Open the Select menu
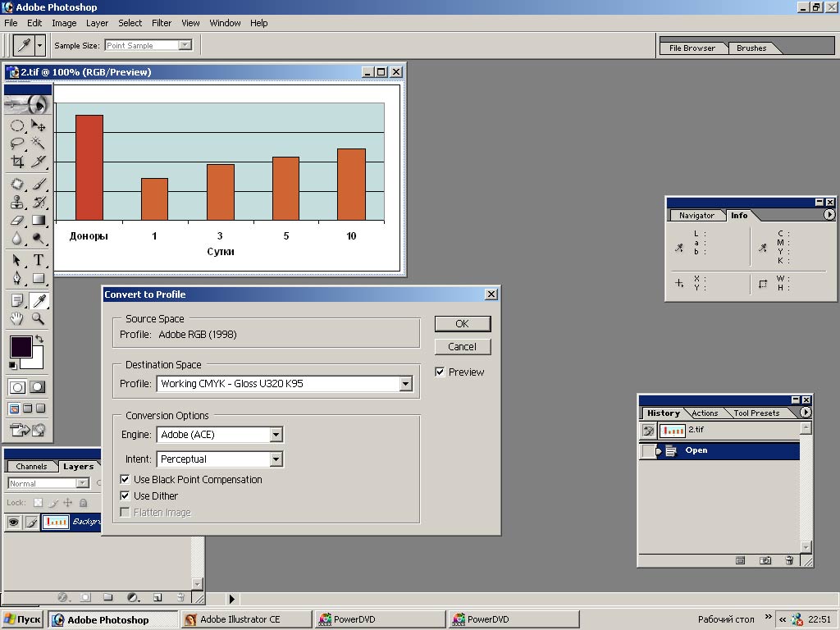Image resolution: width=840 pixels, height=630 pixels. [x=130, y=23]
